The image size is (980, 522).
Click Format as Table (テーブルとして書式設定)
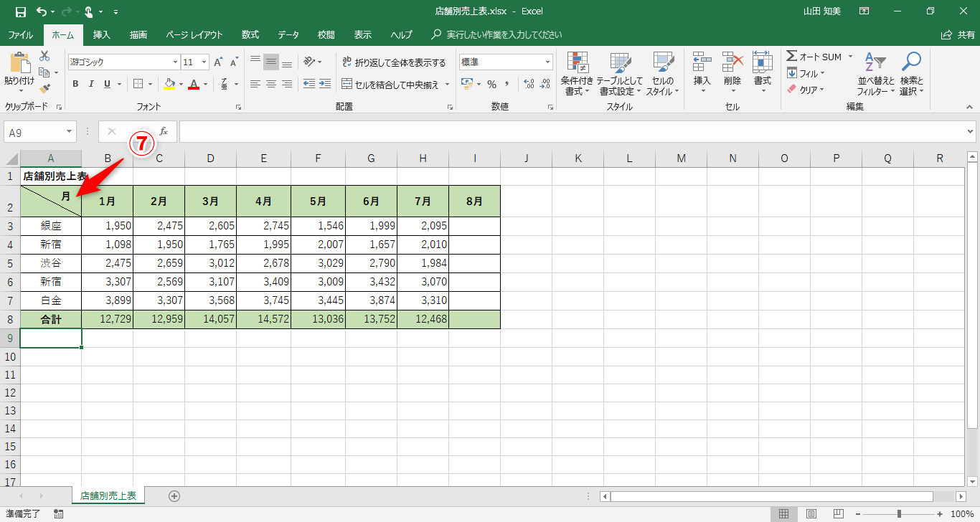tap(620, 74)
